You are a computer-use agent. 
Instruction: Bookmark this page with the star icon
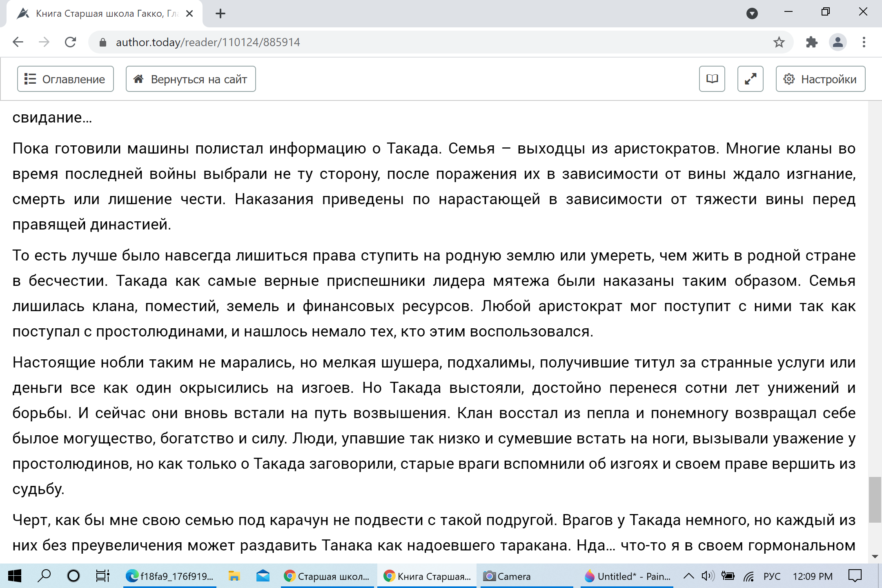pyautogui.click(x=779, y=42)
